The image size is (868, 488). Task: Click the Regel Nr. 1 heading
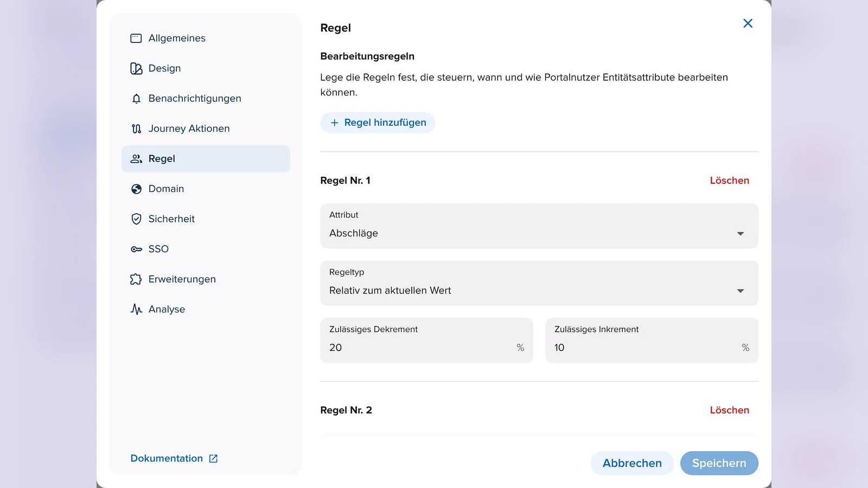click(x=345, y=181)
